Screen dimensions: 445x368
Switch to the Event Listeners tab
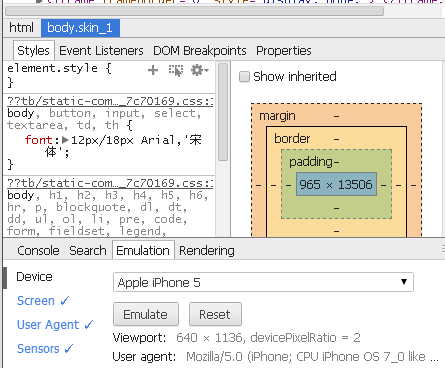(101, 51)
